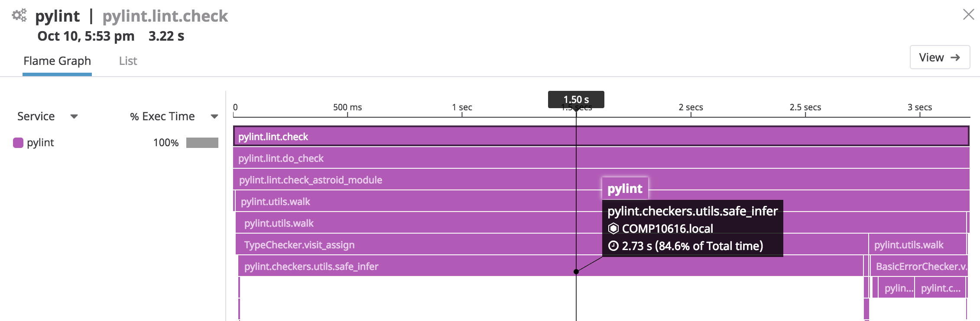This screenshot has height=321, width=980.
Task: Open the Service dropdown arrow
Action: point(74,116)
